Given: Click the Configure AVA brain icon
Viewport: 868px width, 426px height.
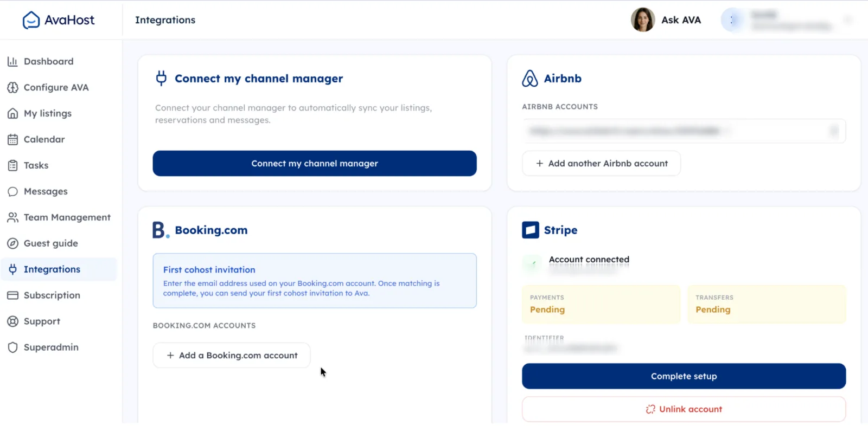Looking at the screenshot, I should pos(12,87).
